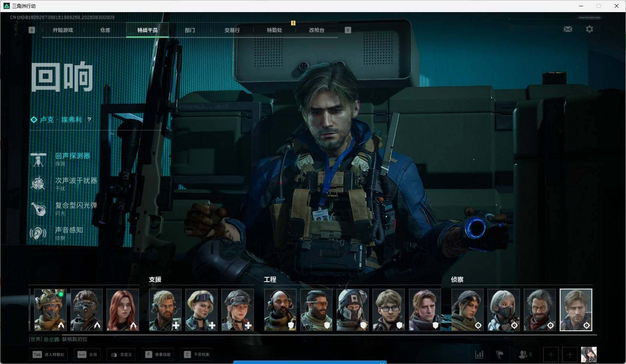Image resolution: width=626 pixels, height=364 pixels.
Task: Select the helmeted assault operator with green dot
Action: [x=50, y=310]
